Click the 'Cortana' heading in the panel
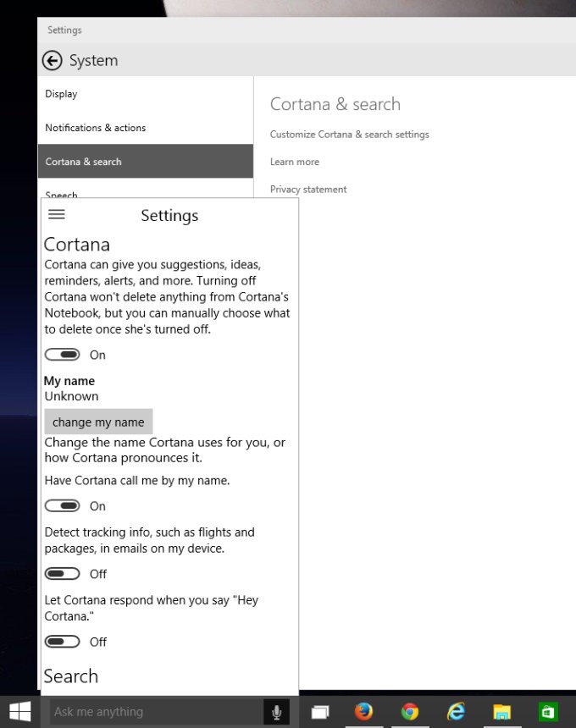Viewport: 576px width, 728px height. 76,244
